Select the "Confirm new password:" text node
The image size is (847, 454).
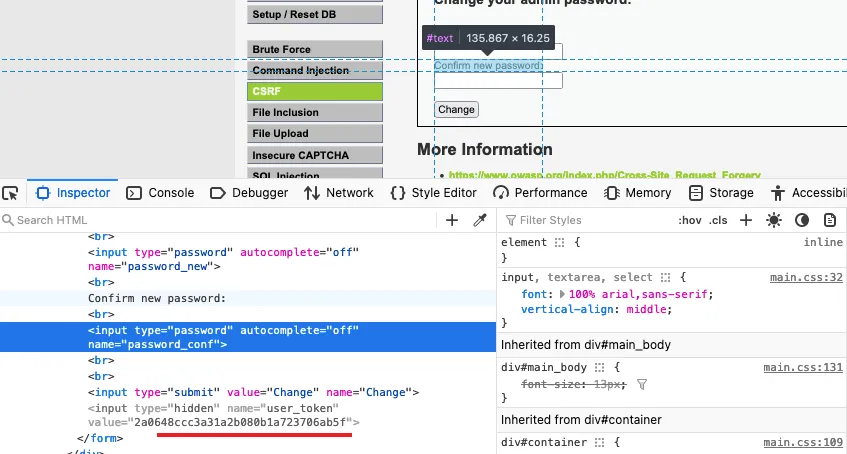pos(248,298)
